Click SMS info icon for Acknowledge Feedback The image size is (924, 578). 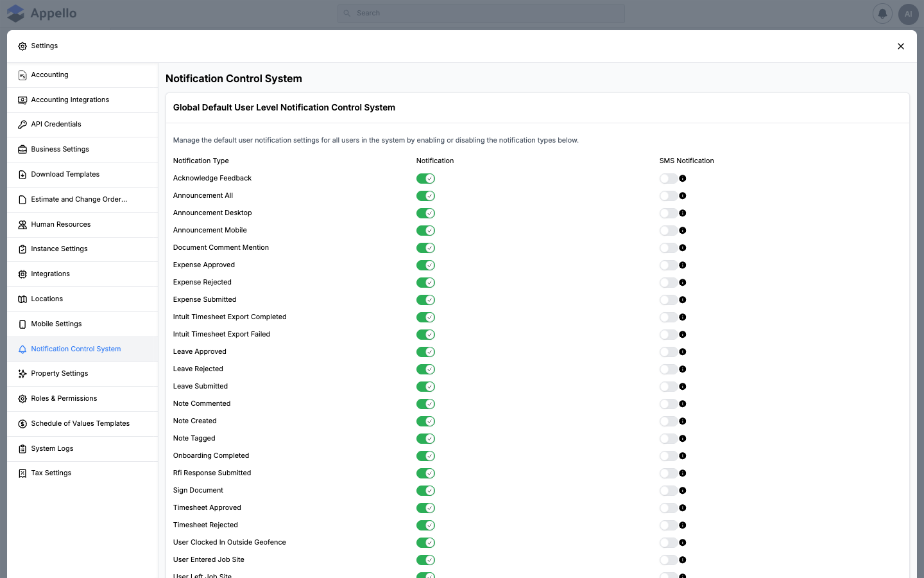[x=683, y=179]
